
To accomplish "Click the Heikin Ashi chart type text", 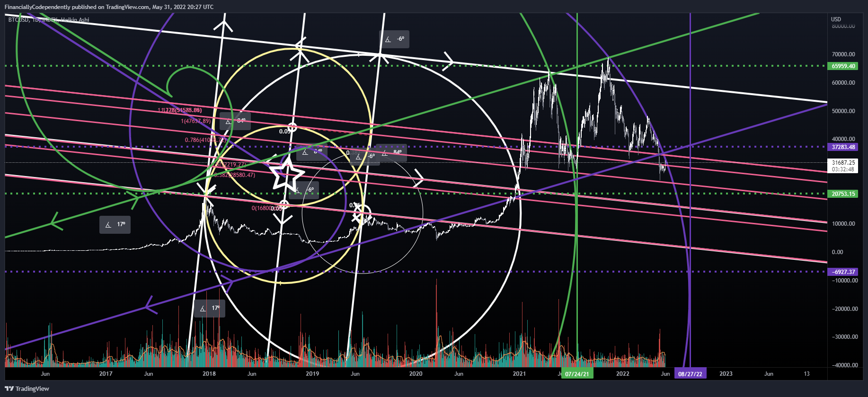I will pyautogui.click(x=75, y=20).
